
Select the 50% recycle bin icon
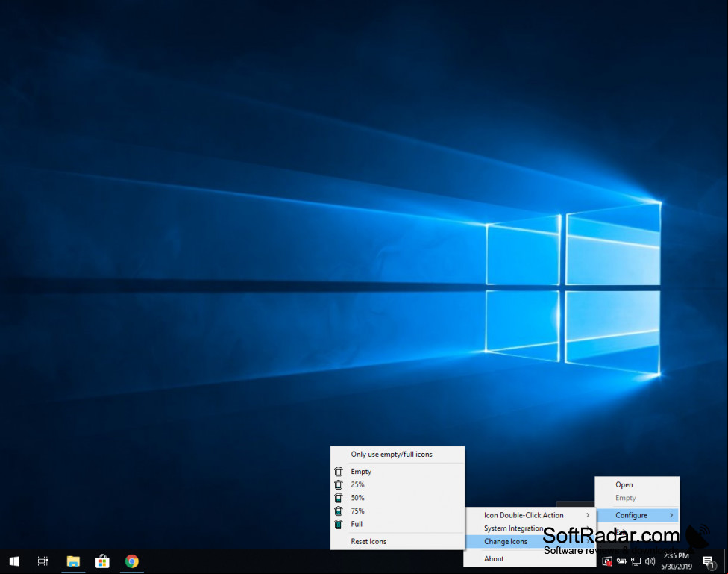pyautogui.click(x=398, y=498)
